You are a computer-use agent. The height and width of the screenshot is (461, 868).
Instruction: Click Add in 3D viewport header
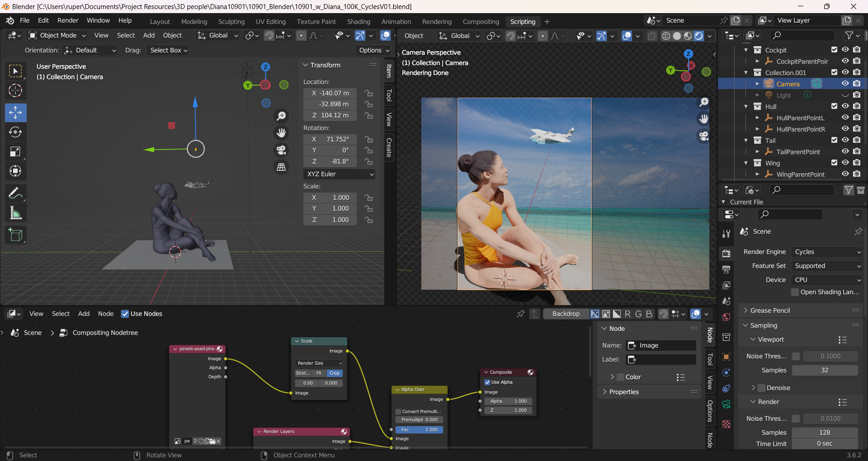point(149,35)
